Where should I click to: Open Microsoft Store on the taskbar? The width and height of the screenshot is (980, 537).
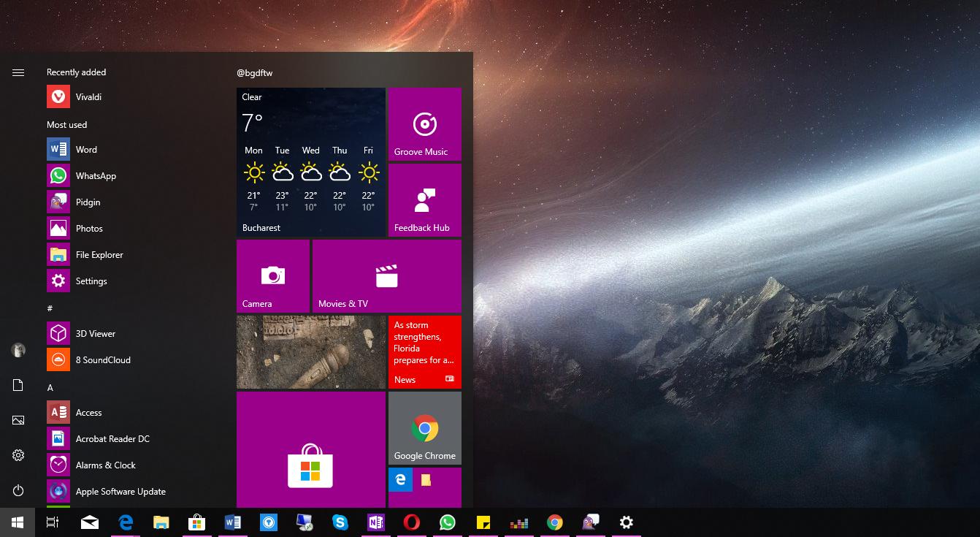[197, 522]
